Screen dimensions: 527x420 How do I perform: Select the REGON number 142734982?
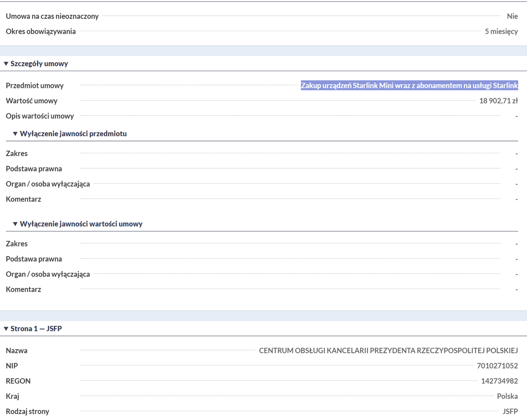[x=500, y=381]
